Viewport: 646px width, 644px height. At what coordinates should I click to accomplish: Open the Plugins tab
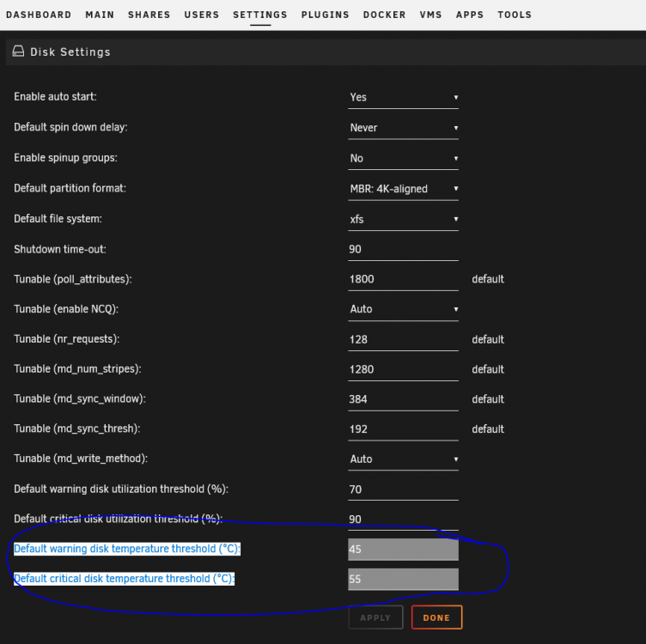[x=325, y=15]
